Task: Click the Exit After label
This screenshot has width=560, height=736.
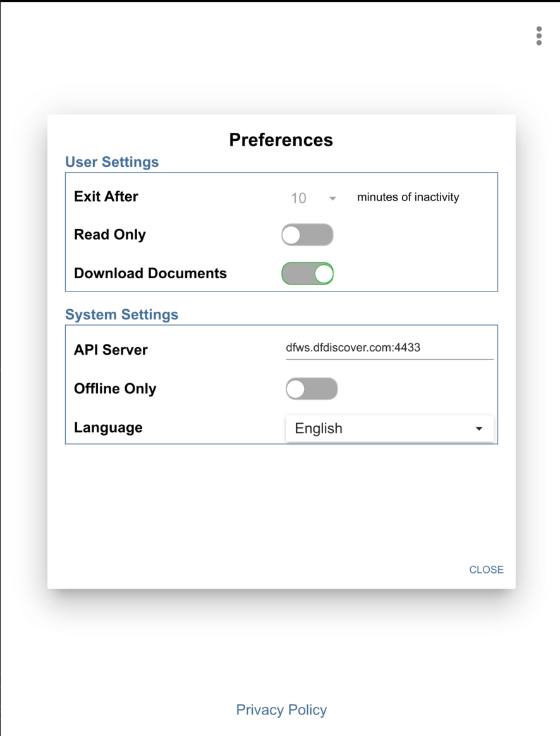Action: (106, 197)
